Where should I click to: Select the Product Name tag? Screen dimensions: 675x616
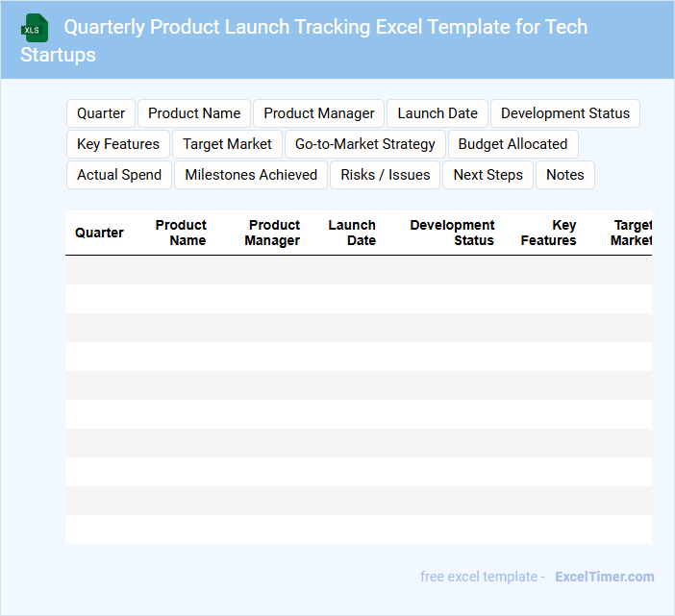194,113
